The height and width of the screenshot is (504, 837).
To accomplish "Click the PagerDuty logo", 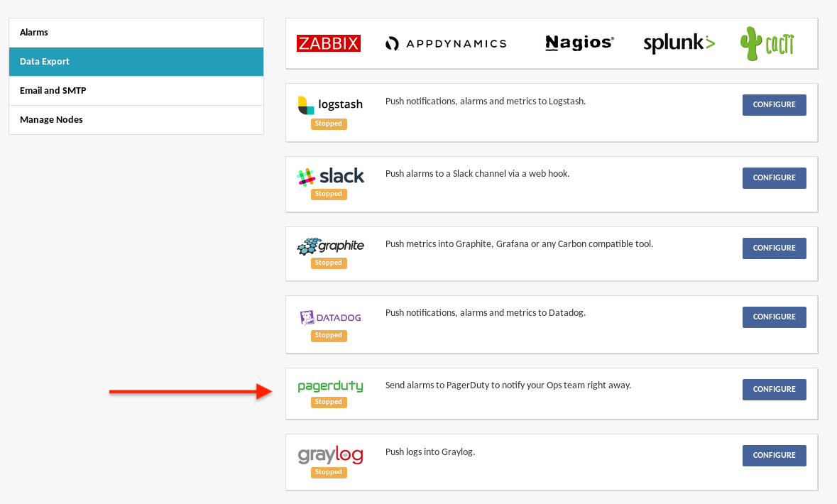I will (330, 386).
